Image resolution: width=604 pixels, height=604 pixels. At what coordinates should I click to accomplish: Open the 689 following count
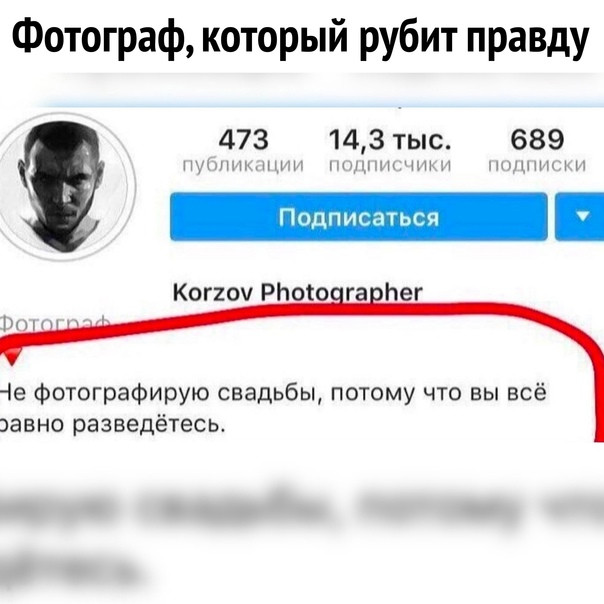point(537,139)
